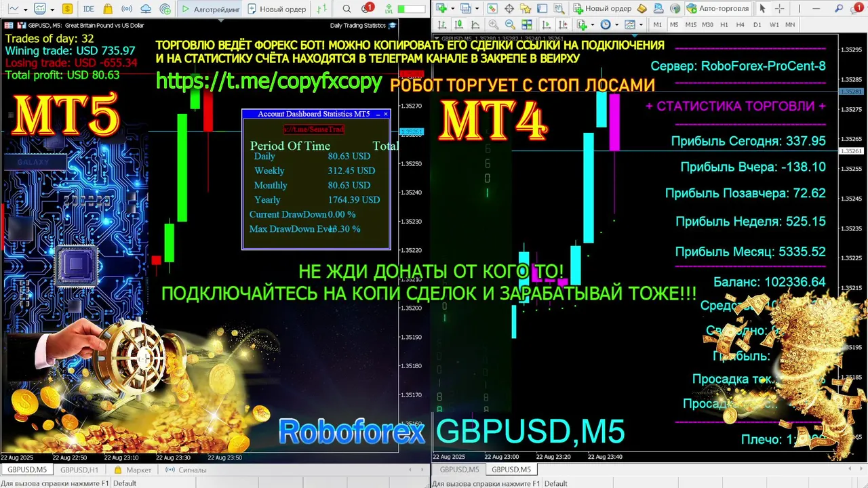The width and height of the screenshot is (868, 488).
Task: Click Новый ордер in MT5 toolbar
Action: pyautogui.click(x=277, y=9)
